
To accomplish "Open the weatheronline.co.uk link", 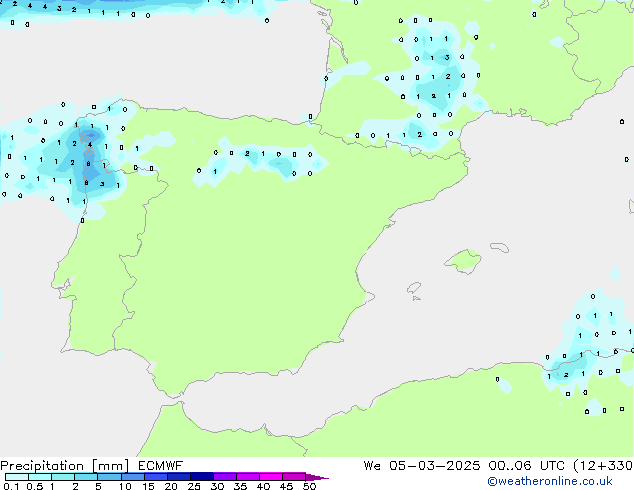I will [x=549, y=481].
